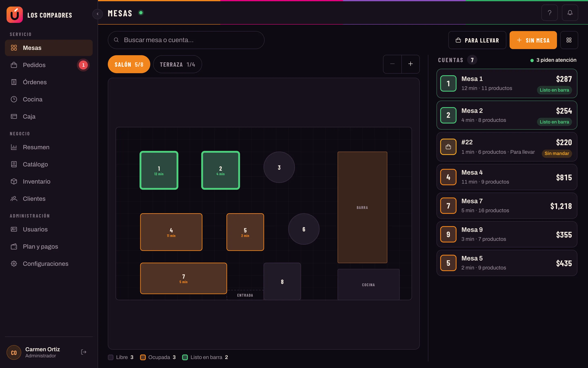Open the Mesa 7 account card
Screen dimensions: 588x368
507,206
